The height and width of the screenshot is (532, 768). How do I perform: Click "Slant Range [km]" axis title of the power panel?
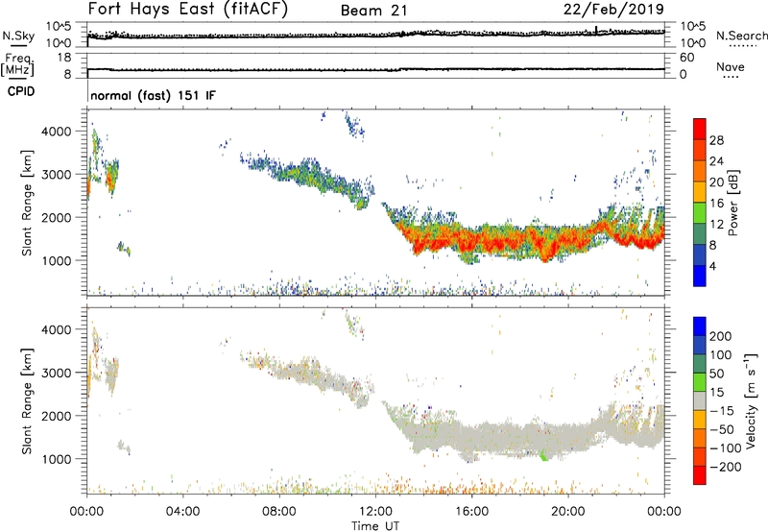click(x=27, y=203)
